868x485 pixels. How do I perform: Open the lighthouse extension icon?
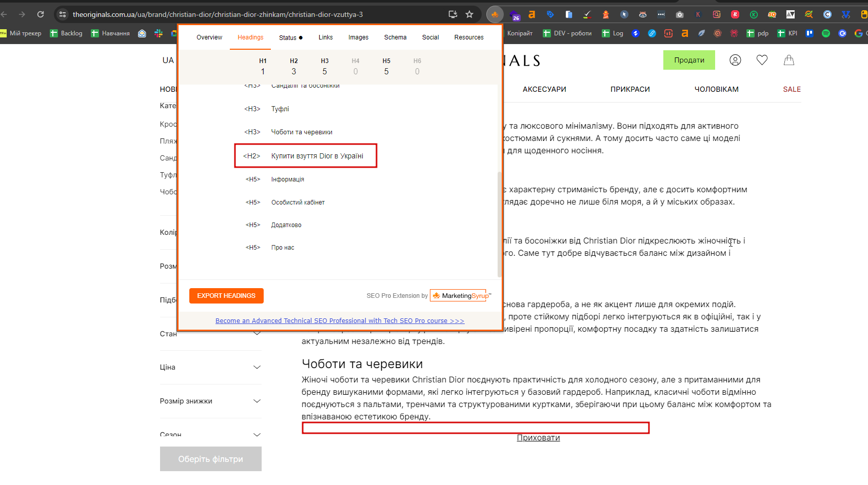click(606, 14)
